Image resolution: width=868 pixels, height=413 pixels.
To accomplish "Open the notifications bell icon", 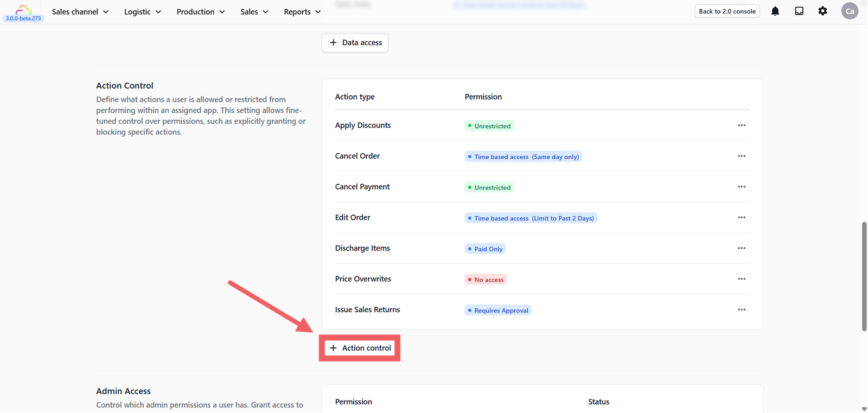I will [775, 11].
